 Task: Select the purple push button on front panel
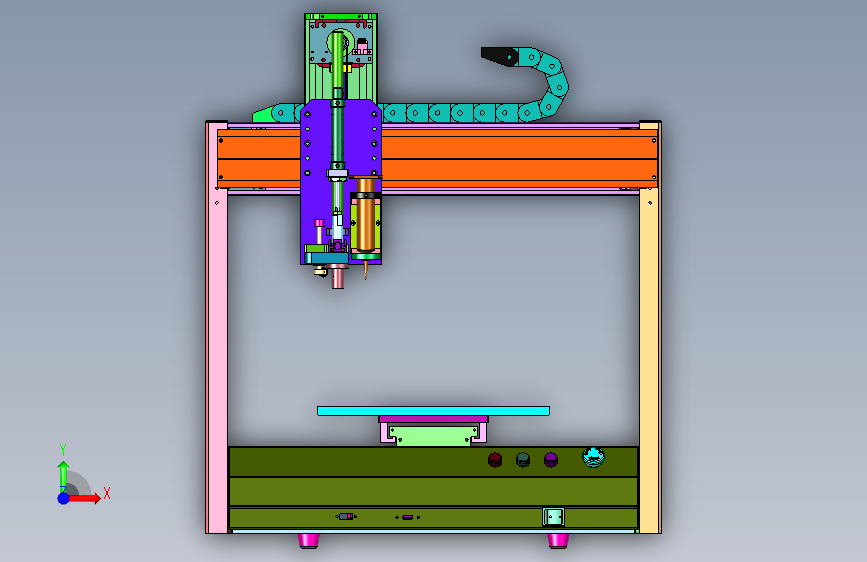(551, 460)
